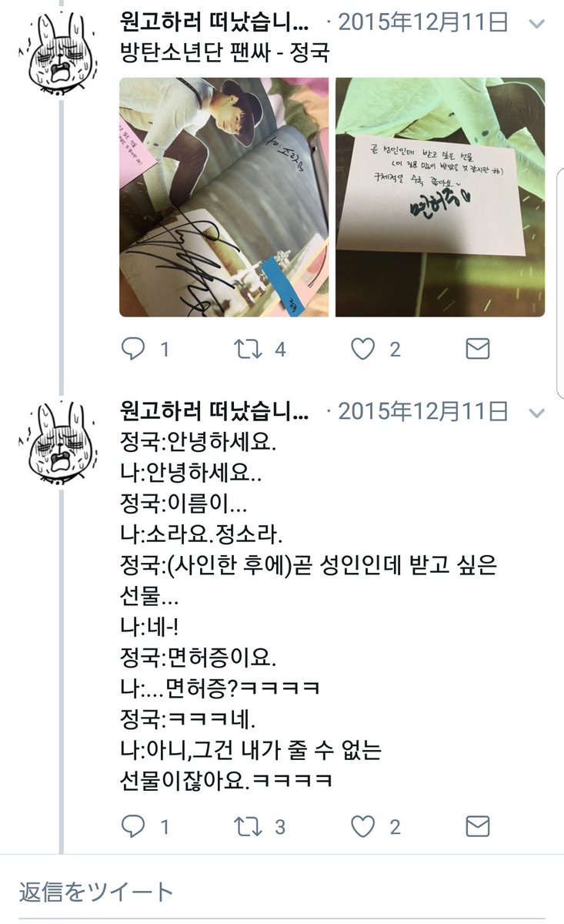Open profile name 원고하러 떠났습니 on second tweet
564x924 pixels.
pyautogui.click(x=215, y=411)
